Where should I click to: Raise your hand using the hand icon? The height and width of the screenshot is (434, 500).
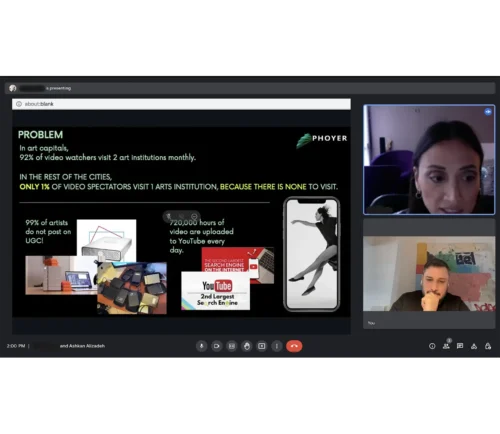[x=247, y=346]
